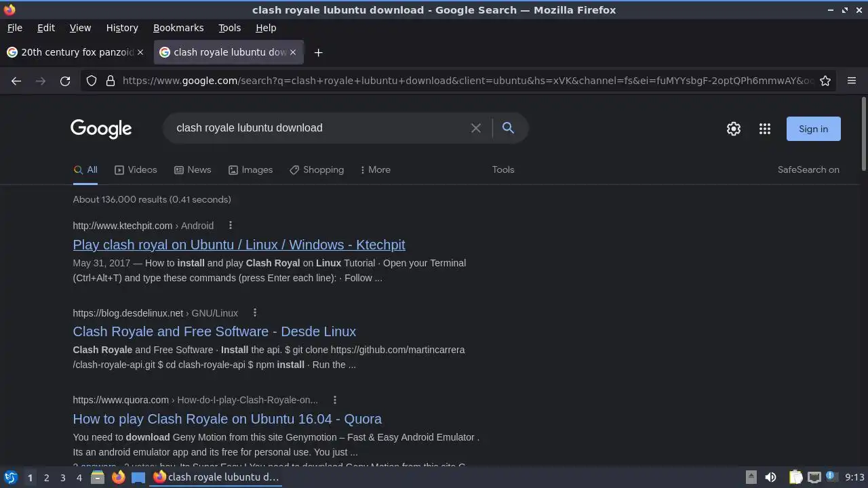Open Play clash royal on Ubuntu Ktechpit link
Image resolution: width=868 pixels, height=488 pixels.
239,245
